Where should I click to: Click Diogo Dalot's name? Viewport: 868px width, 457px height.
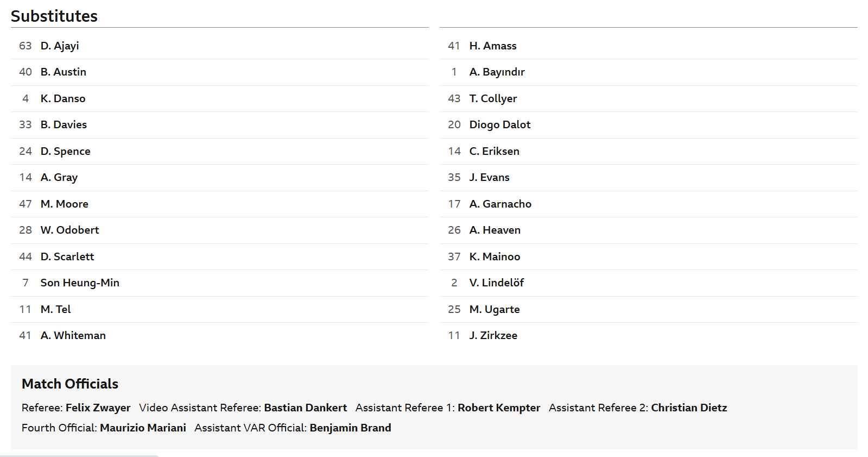(x=499, y=124)
